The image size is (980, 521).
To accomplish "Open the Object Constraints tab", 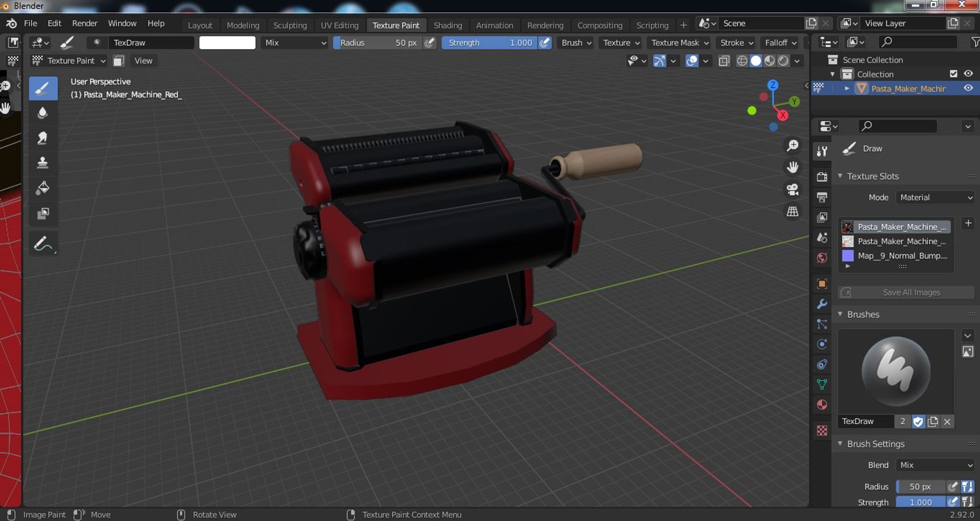I will (x=822, y=364).
